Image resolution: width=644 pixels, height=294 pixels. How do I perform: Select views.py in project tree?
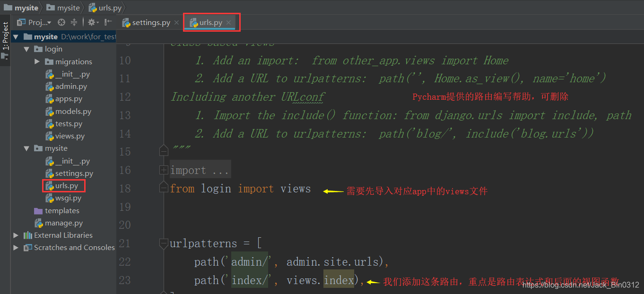(x=65, y=136)
